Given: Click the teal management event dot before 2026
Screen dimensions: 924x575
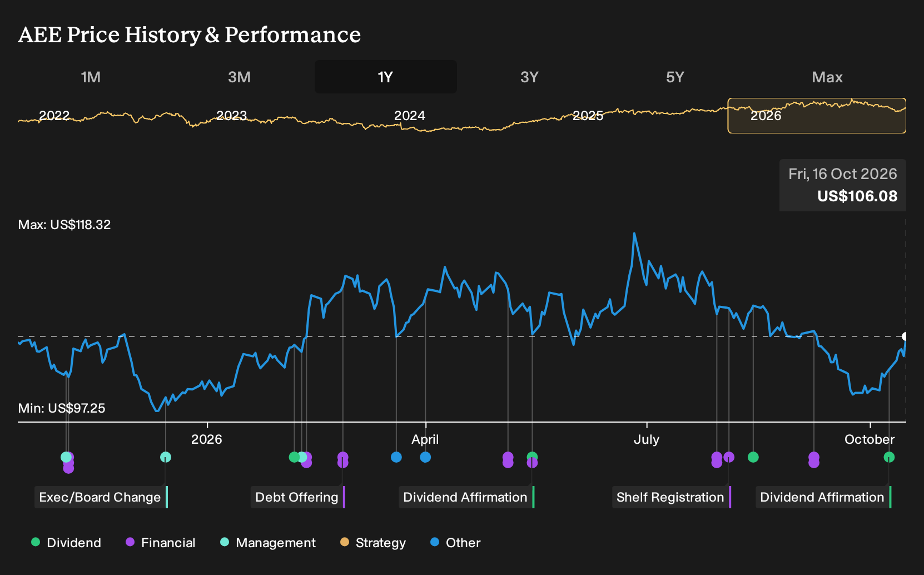Looking at the screenshot, I should [166, 457].
